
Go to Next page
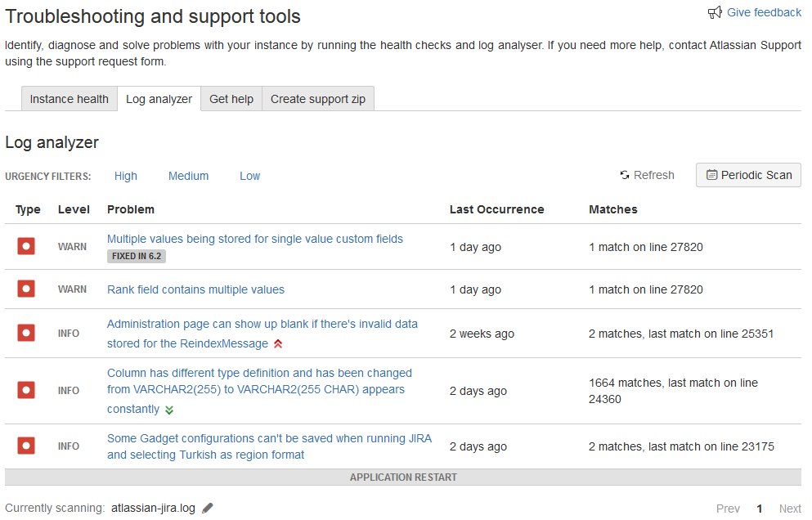point(790,509)
